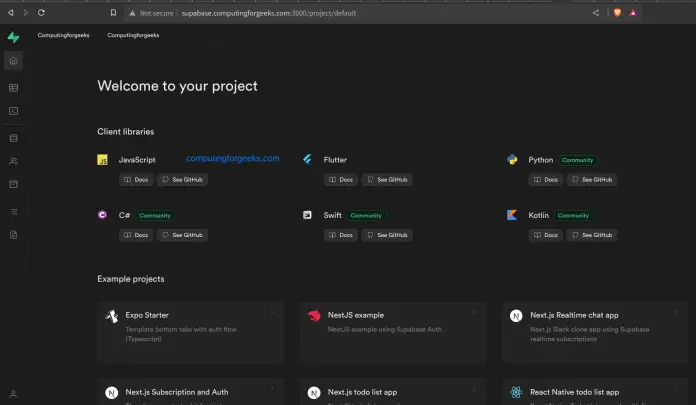Click See GitHub under Python

coord(592,180)
